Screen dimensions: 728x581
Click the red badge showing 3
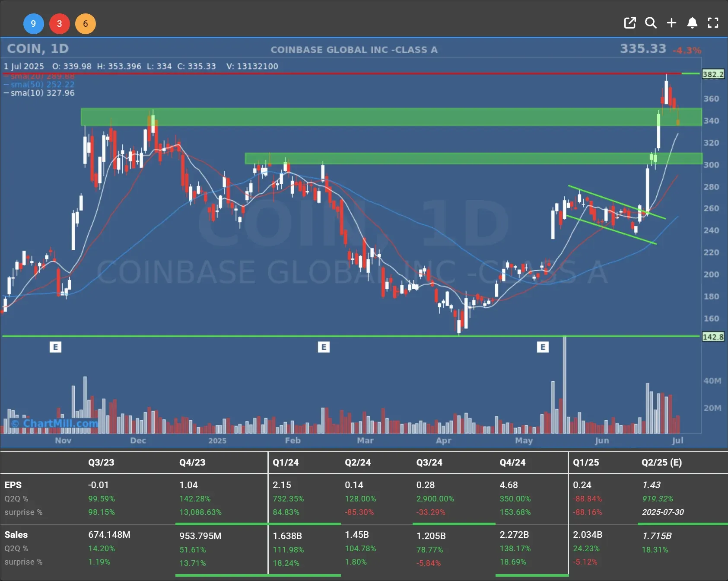click(59, 24)
